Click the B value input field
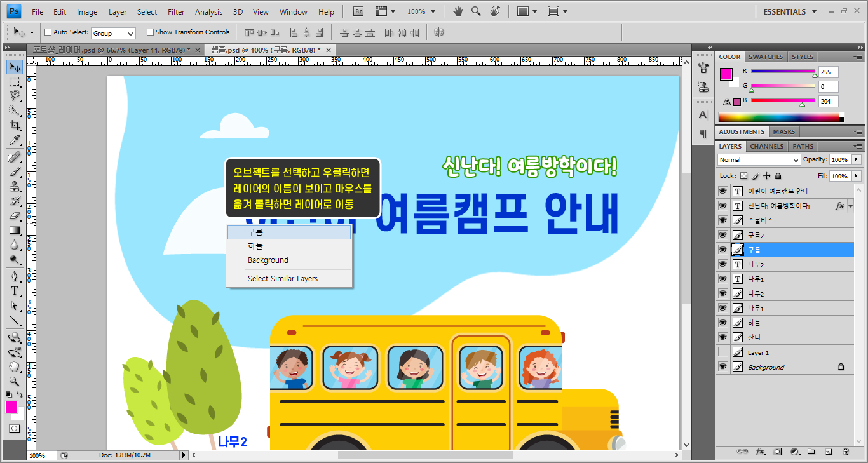The image size is (868, 463). coord(828,102)
